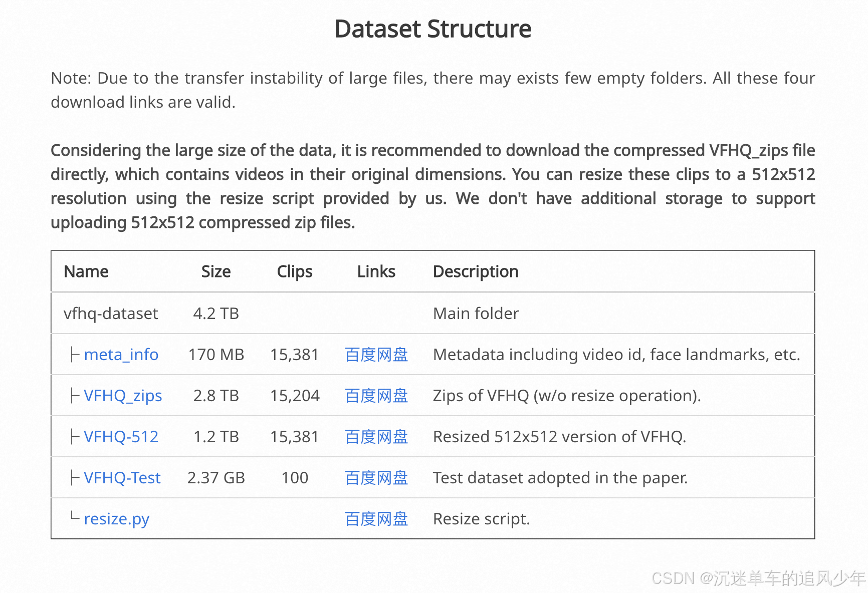
Task: Click the Dataset Structure heading
Action: [x=433, y=29]
